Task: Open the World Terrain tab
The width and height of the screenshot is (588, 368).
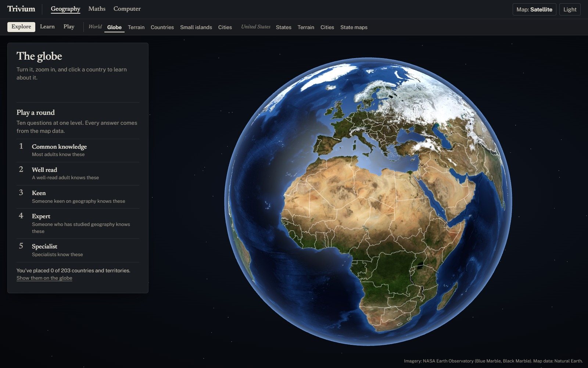Action: click(x=136, y=27)
